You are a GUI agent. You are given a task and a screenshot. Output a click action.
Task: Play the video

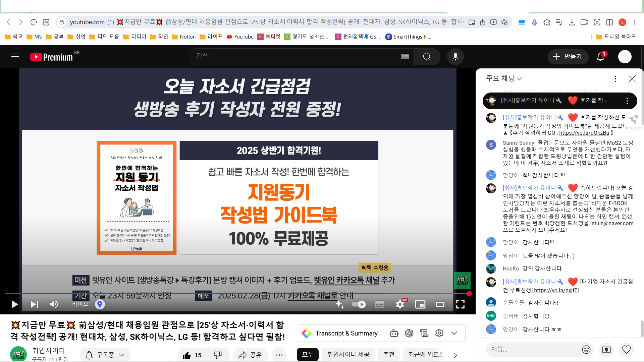pyautogui.click(x=14, y=304)
